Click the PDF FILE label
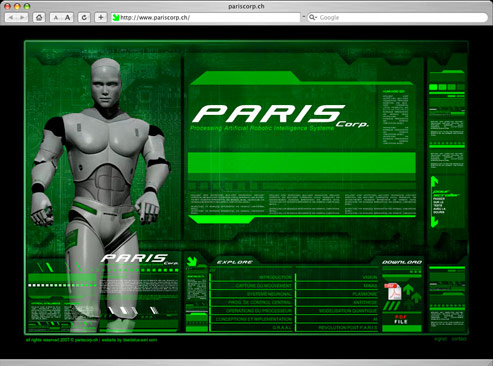This screenshot has height=366, width=493. (401, 319)
